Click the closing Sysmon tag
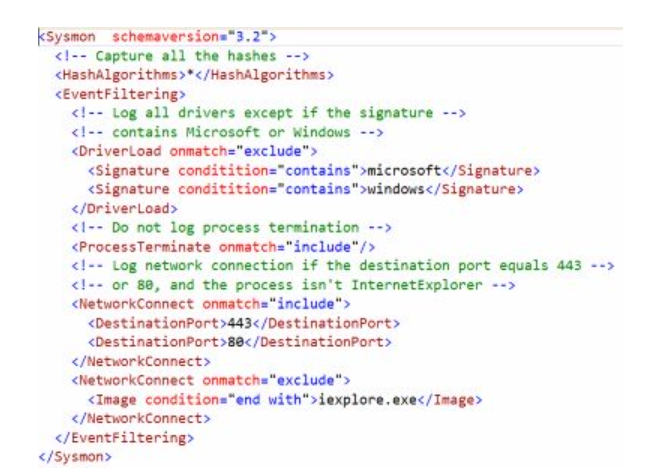This screenshot has width=666, height=475. pyautogui.click(x=75, y=457)
